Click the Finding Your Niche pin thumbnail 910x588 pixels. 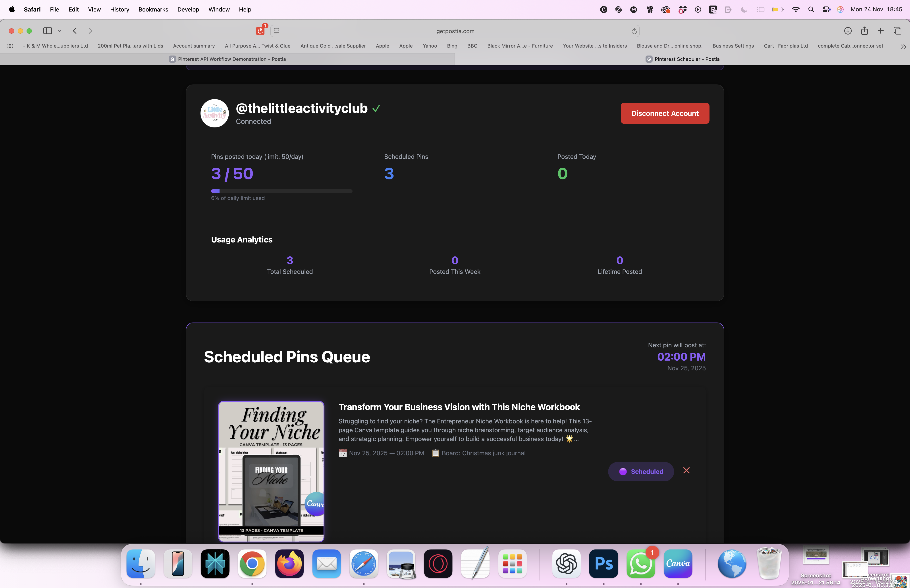click(x=271, y=471)
